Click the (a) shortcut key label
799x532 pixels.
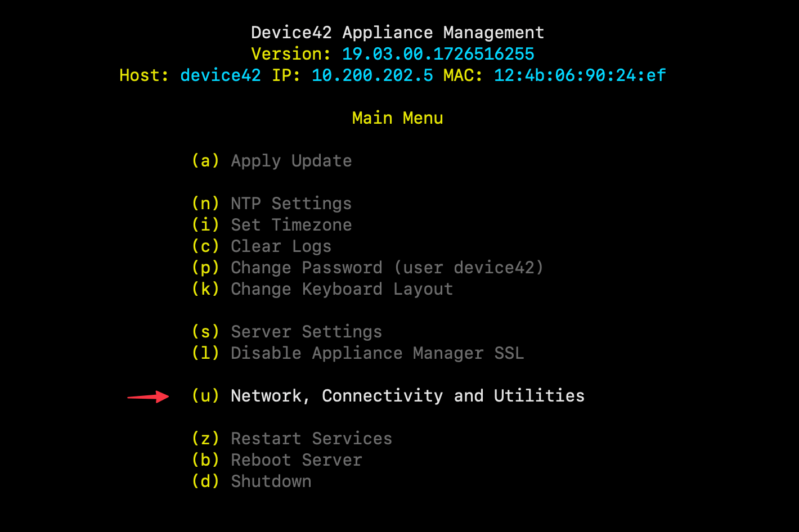(x=205, y=161)
